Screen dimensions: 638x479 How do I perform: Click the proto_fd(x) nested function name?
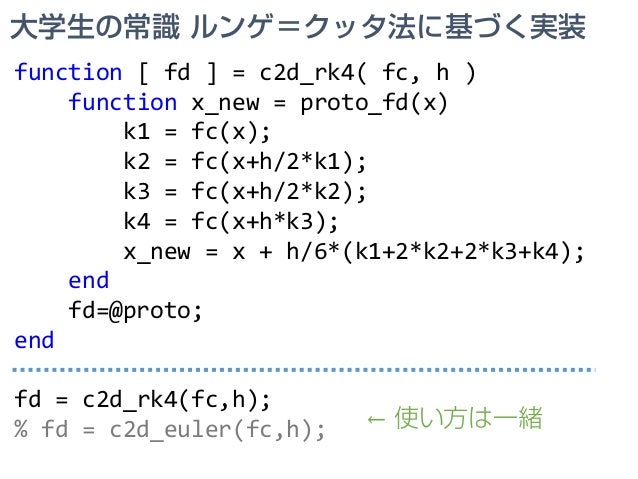point(374,103)
